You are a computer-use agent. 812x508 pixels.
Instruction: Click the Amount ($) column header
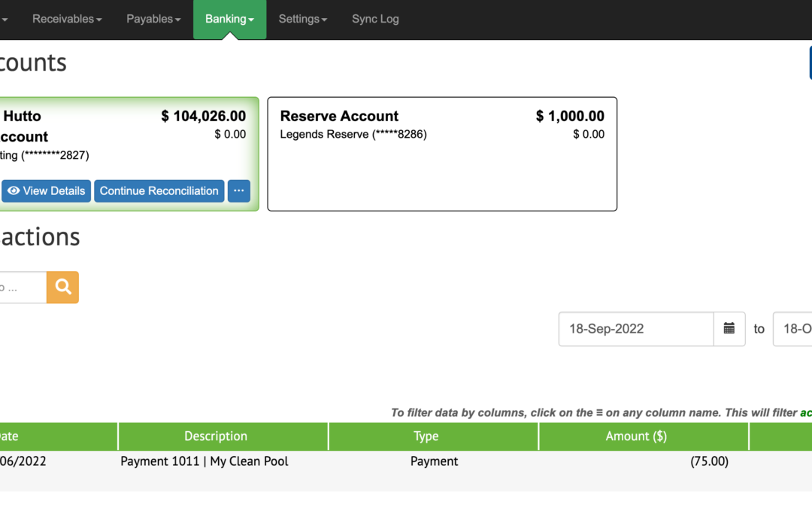636,437
